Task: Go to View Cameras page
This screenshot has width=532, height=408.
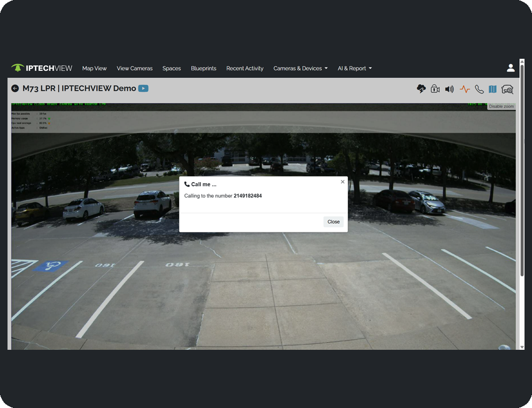Action: pos(135,68)
